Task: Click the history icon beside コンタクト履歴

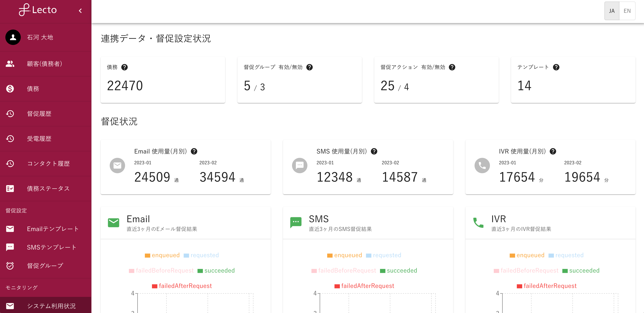Action: click(x=10, y=164)
